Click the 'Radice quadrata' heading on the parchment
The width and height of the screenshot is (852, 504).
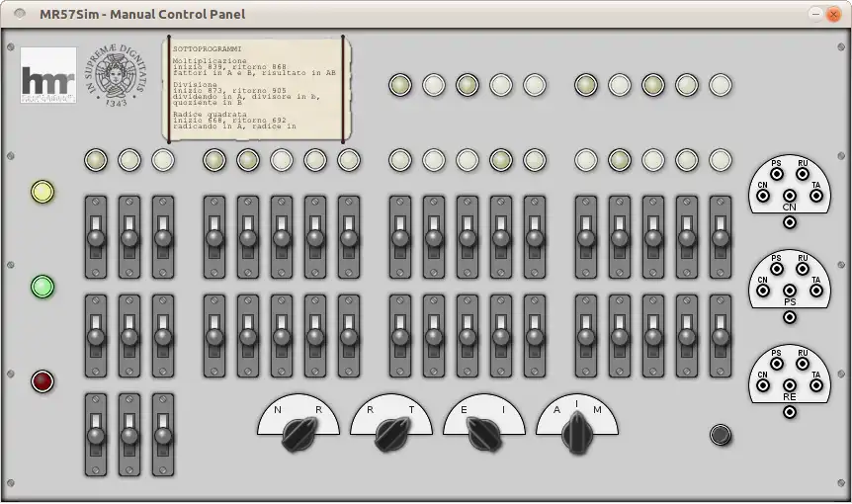coord(210,115)
